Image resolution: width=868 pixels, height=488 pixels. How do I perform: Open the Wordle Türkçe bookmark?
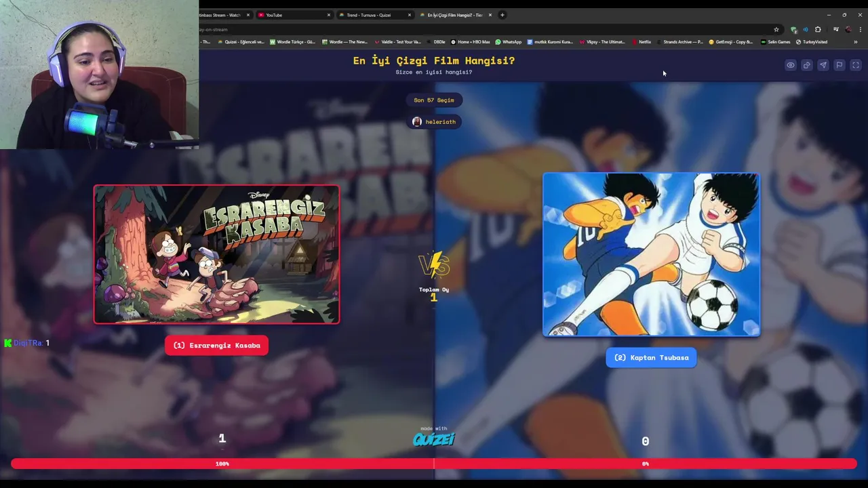coord(293,42)
